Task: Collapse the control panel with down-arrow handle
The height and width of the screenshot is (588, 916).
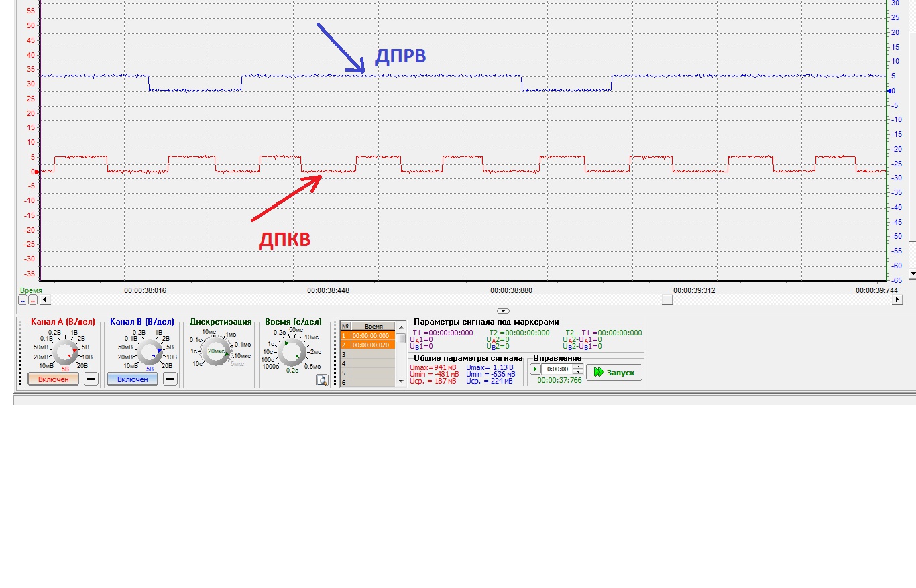Action: click(504, 311)
